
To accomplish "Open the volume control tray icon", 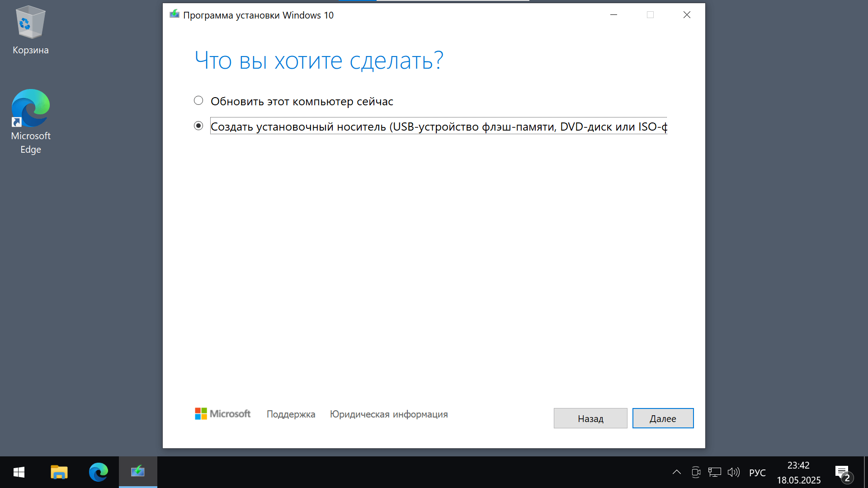I will tap(733, 472).
